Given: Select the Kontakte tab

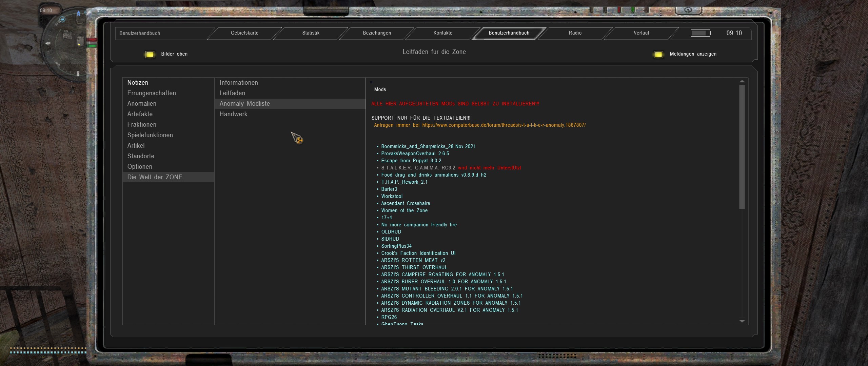Looking at the screenshot, I should [443, 33].
